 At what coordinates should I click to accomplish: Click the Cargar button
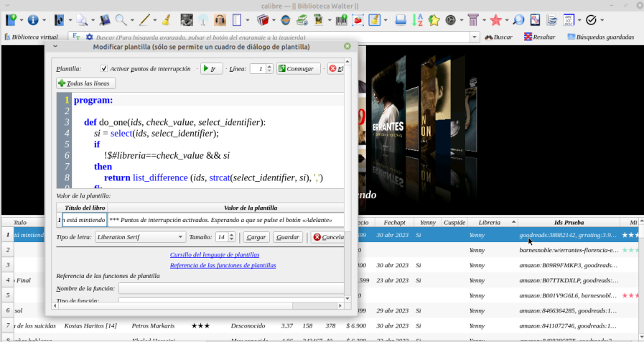point(256,237)
